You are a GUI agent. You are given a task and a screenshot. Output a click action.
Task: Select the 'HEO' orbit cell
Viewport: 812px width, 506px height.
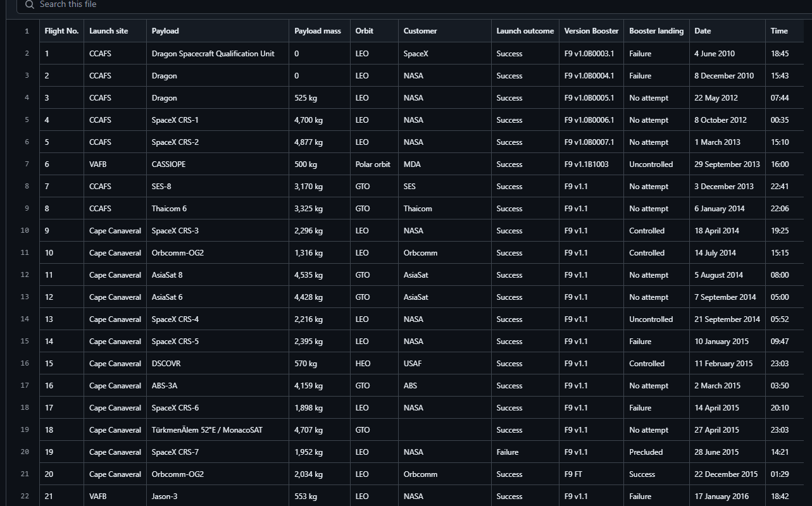coord(362,364)
